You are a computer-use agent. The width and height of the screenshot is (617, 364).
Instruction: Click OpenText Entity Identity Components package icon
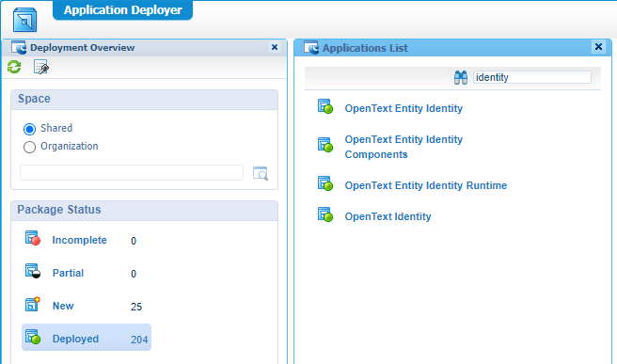(325, 145)
